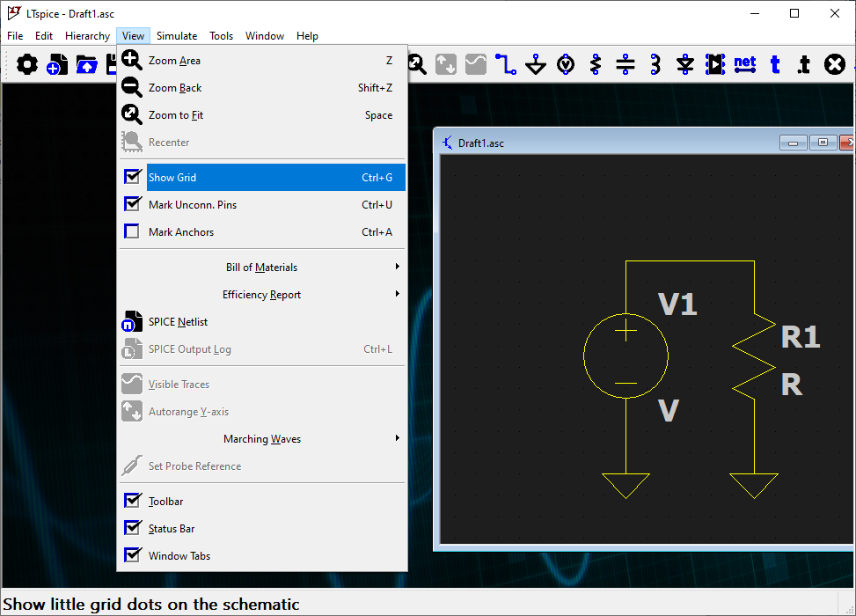856x616 pixels.
Task: Place a Capacitor from toolbar
Action: [626, 65]
